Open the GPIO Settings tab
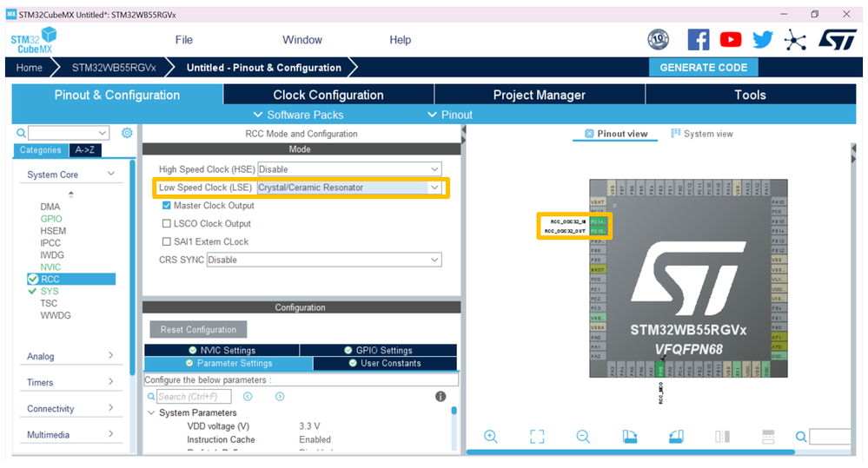This screenshot has height=468, width=868. coord(379,350)
